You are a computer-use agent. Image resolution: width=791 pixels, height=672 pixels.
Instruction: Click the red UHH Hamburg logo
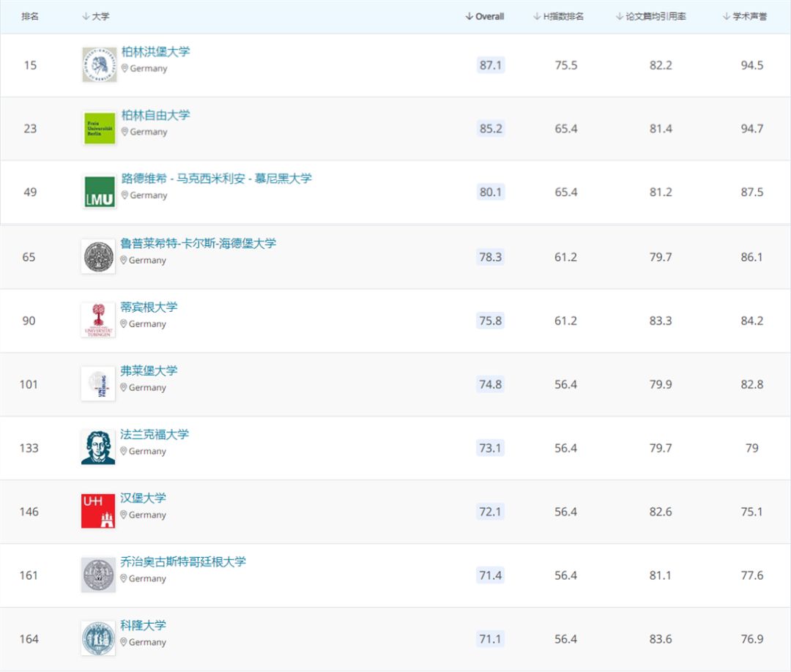(x=98, y=511)
